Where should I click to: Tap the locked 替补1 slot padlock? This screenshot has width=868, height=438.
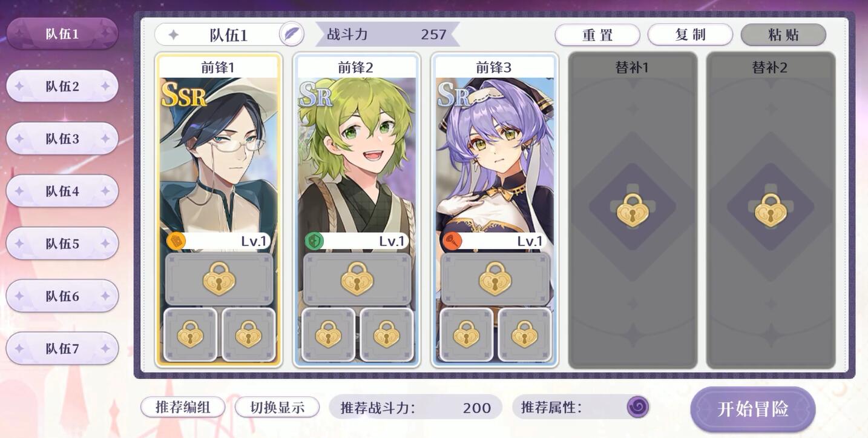pyautogui.click(x=633, y=210)
